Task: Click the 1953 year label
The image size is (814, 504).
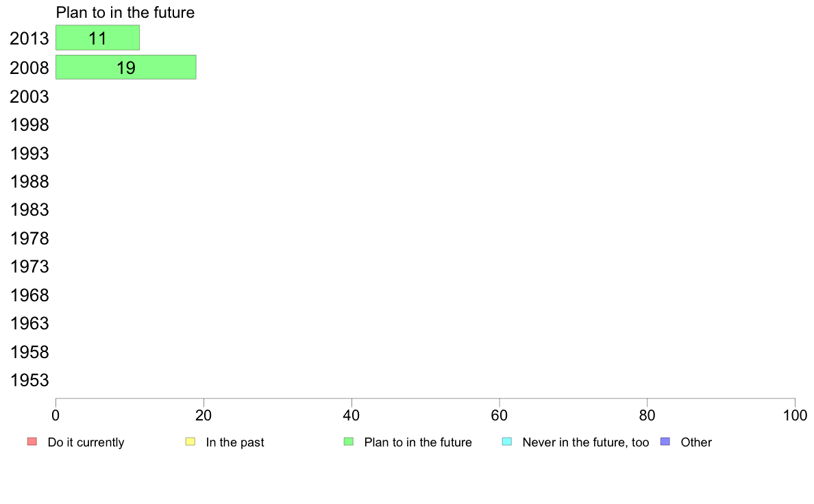Action: point(29,381)
